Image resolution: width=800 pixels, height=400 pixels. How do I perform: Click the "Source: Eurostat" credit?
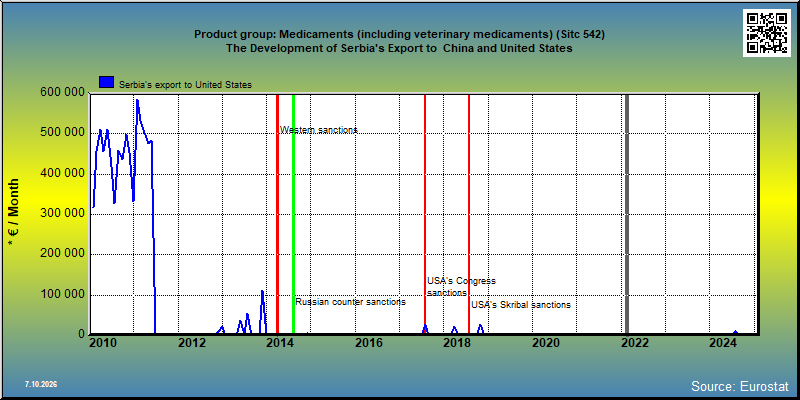[740, 386]
